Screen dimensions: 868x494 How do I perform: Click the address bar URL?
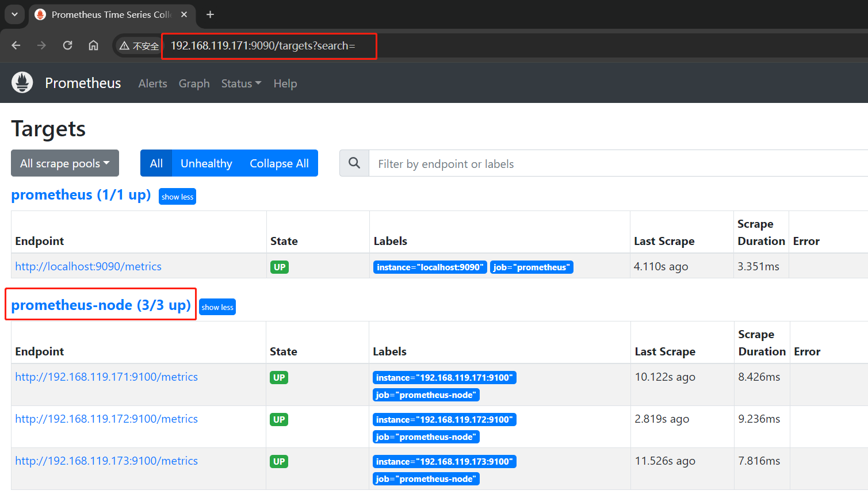pos(263,46)
